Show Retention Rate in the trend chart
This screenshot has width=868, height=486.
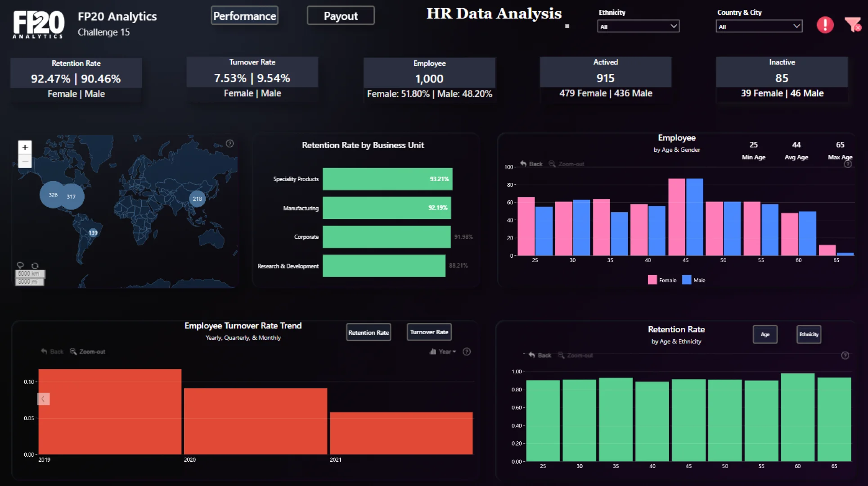pos(369,332)
